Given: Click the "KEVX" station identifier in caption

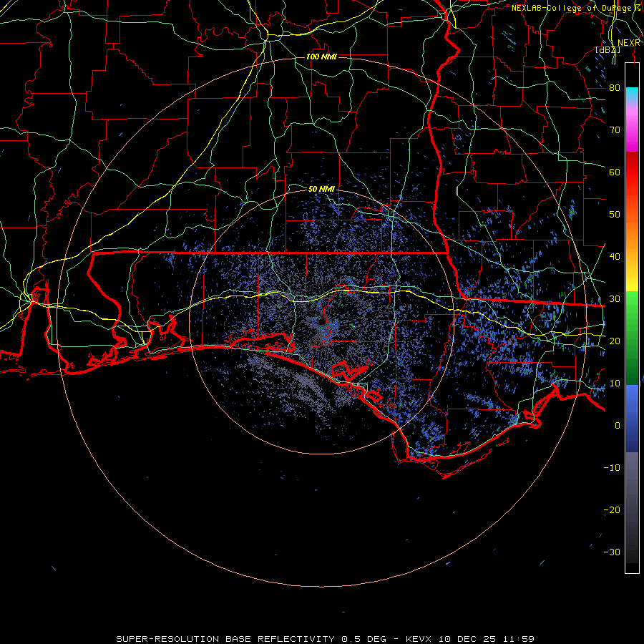Looking at the screenshot, I should click(x=418, y=639).
